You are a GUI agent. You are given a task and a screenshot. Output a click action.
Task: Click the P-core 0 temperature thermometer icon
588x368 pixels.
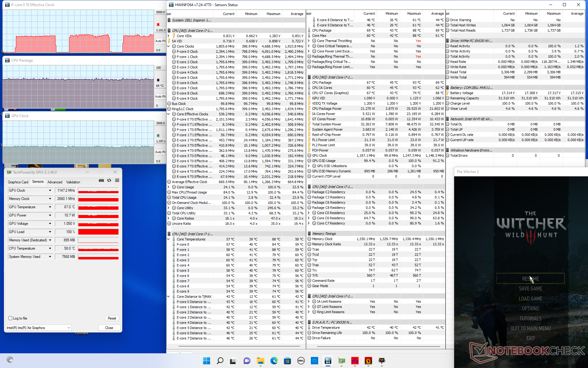[174, 244]
